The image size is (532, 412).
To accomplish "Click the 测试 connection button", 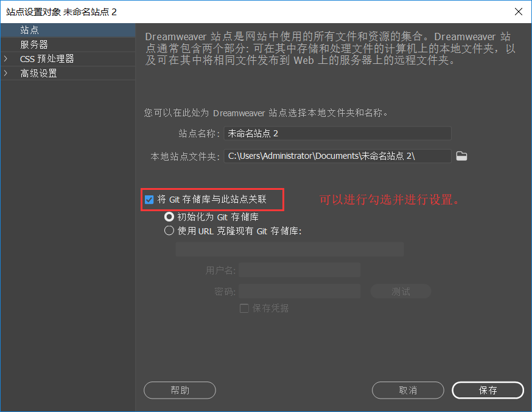I will (x=401, y=292).
